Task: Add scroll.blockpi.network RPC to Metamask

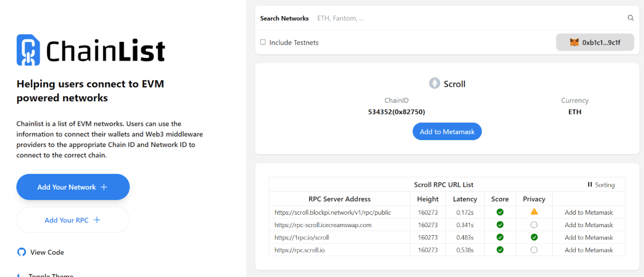Action: pos(589,213)
